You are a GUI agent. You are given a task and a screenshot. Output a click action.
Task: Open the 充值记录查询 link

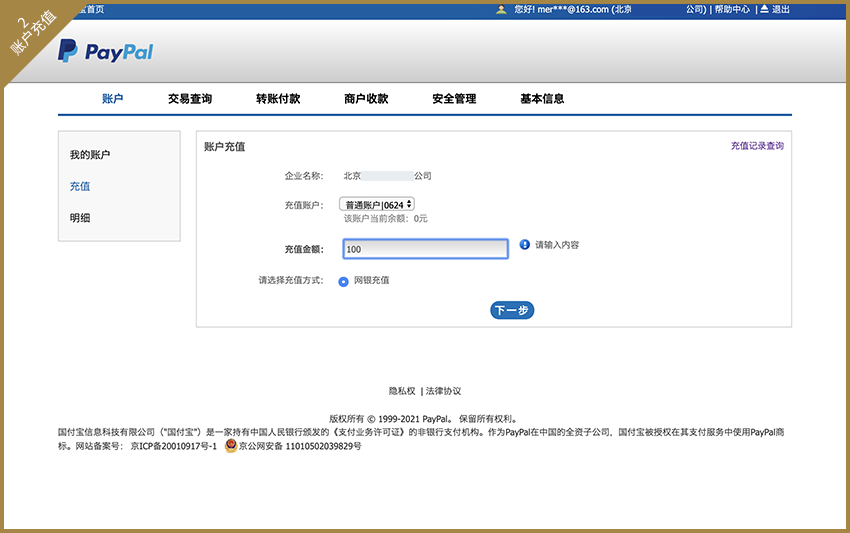(757, 145)
